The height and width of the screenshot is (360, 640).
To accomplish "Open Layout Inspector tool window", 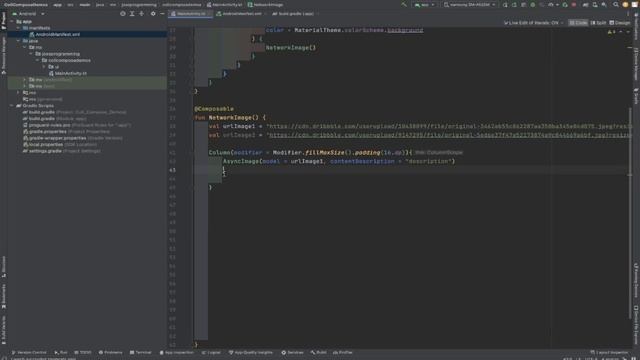I will (x=609, y=353).
